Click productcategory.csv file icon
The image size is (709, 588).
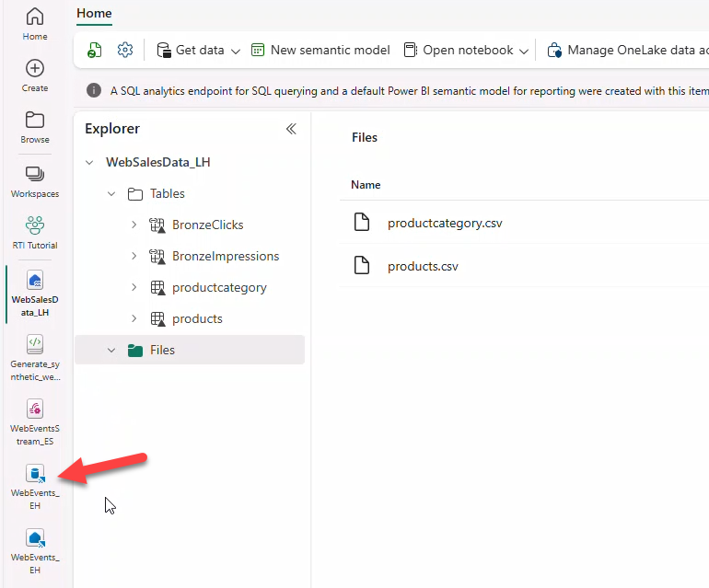(x=362, y=222)
